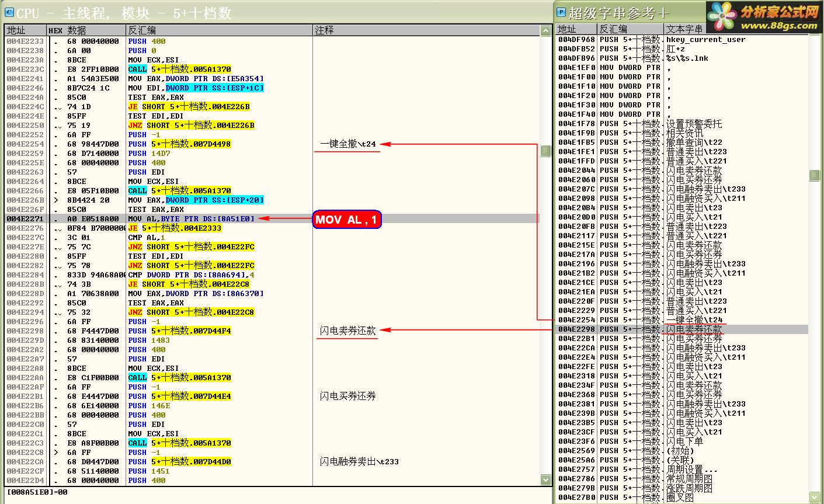
Task: Click the down arrow of the CPU disassembly scrollbar
Action: click(545, 480)
